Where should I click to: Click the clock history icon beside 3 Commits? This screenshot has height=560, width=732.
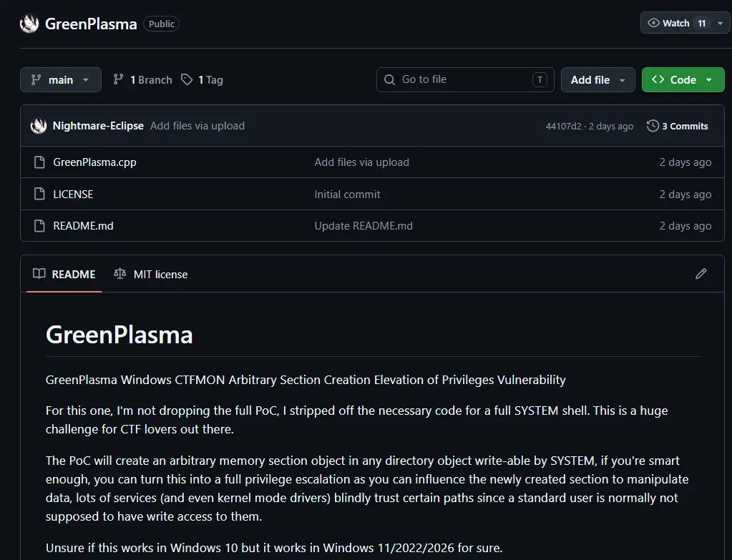[x=653, y=126]
